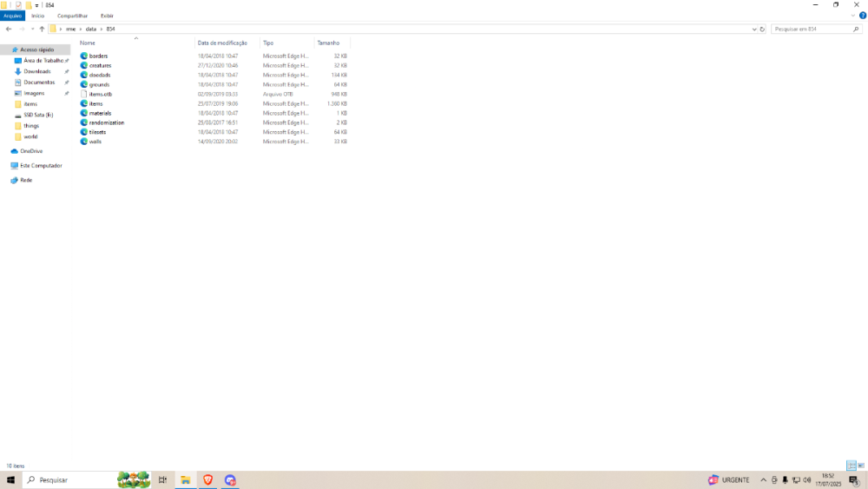Image resolution: width=868 pixels, height=489 pixels.
Task: Open the Exibir ribbon tab
Action: [106, 16]
